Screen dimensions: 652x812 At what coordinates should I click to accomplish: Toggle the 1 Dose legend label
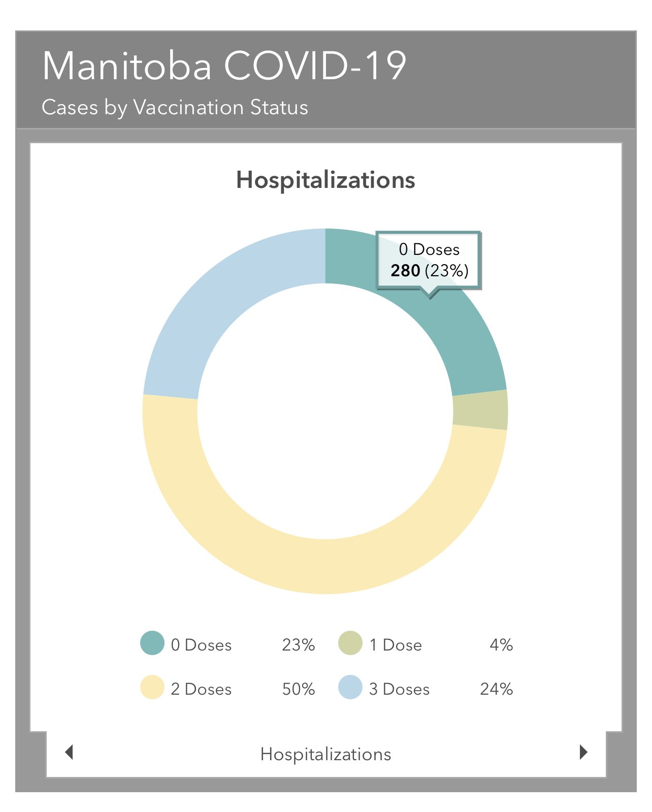pyautogui.click(x=396, y=645)
